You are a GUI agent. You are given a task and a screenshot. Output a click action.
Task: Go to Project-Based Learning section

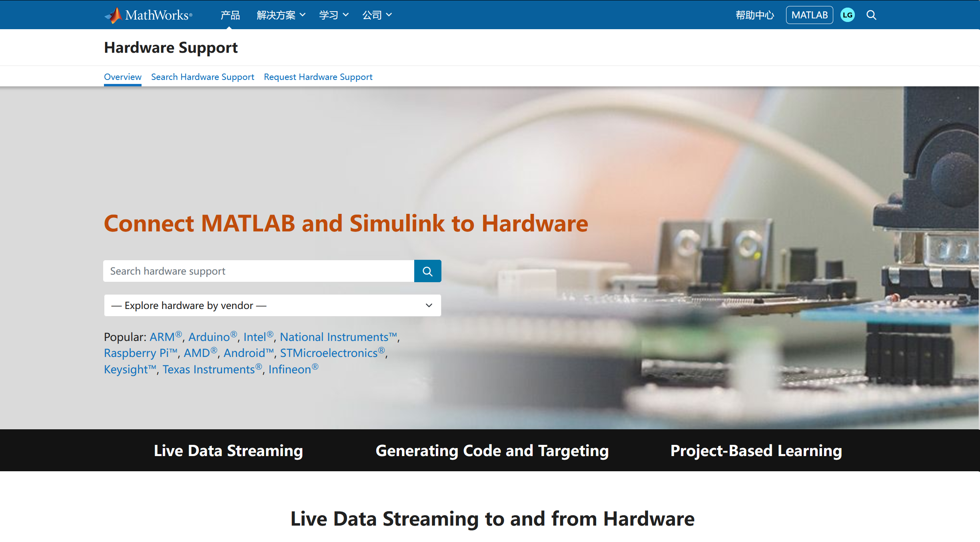point(756,451)
